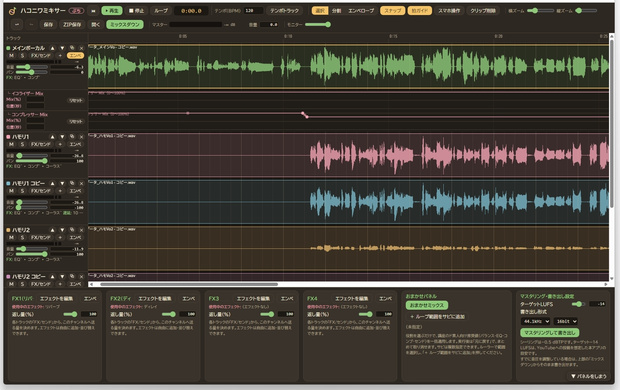620x390 pixels.
Task: Adjust the 横ズーム slider
Action: 540,11
